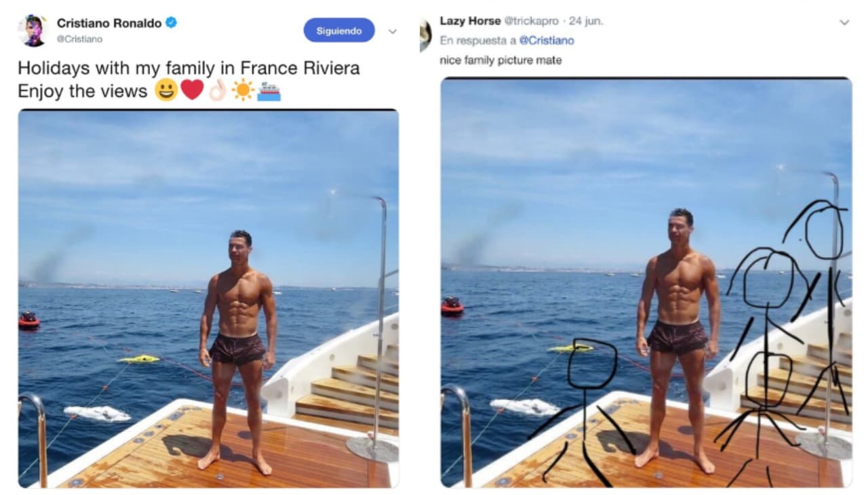Open the Lazy Horse avatar
This screenshot has height=495, width=868.
(x=425, y=34)
